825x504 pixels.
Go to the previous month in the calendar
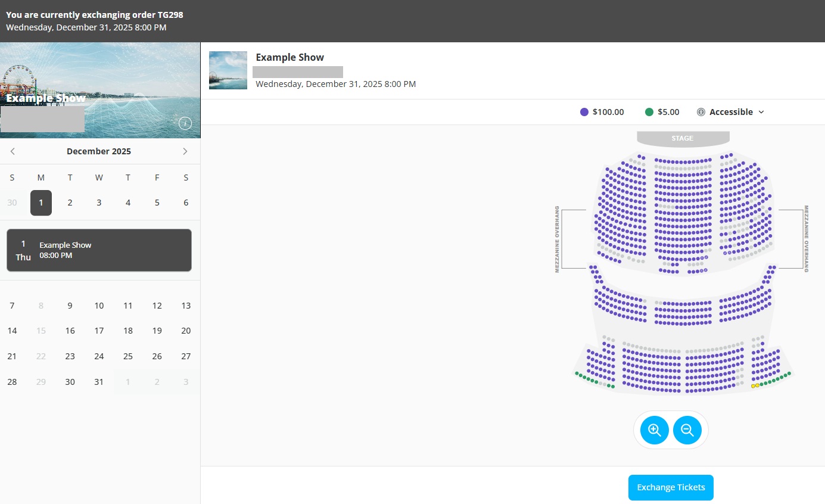[x=13, y=151]
